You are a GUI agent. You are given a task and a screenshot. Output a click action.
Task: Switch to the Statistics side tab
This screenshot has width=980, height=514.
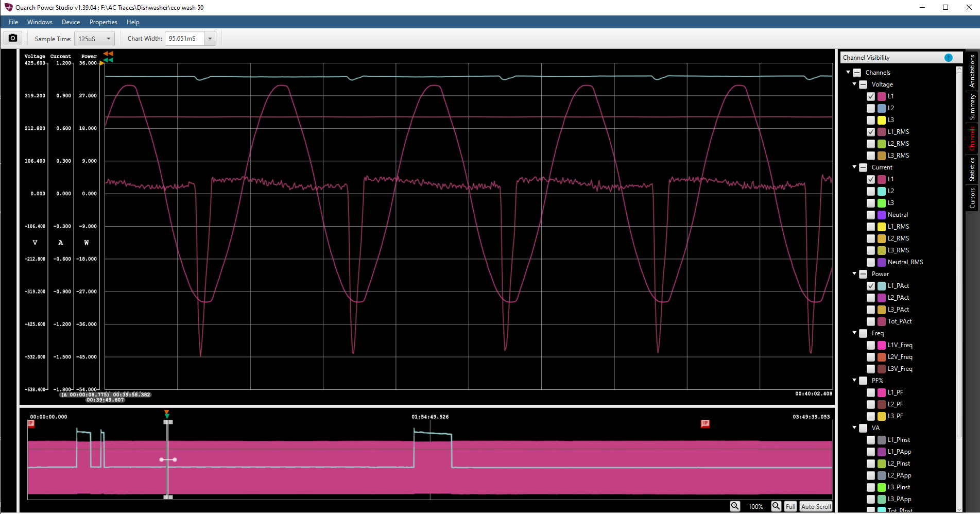pos(972,169)
